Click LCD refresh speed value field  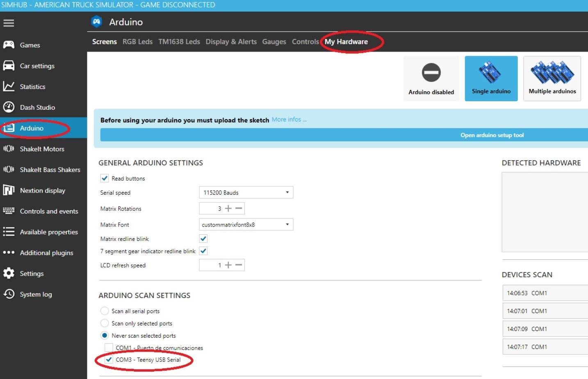tap(212, 265)
